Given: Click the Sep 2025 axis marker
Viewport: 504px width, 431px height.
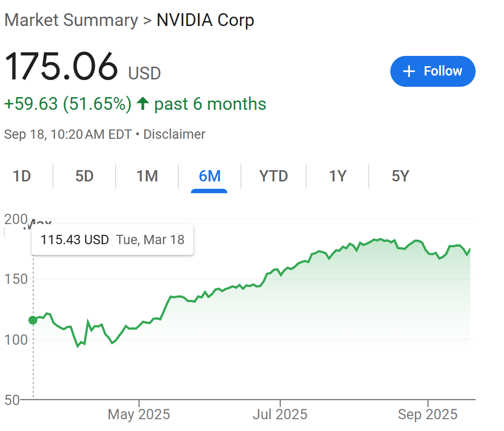Looking at the screenshot, I should pyautogui.click(x=428, y=414).
